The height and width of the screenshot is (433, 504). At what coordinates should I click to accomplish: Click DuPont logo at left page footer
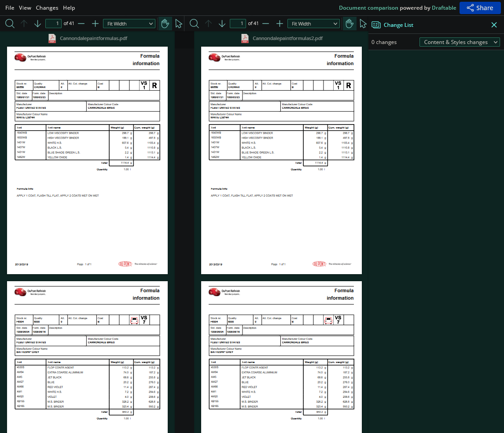(x=125, y=264)
